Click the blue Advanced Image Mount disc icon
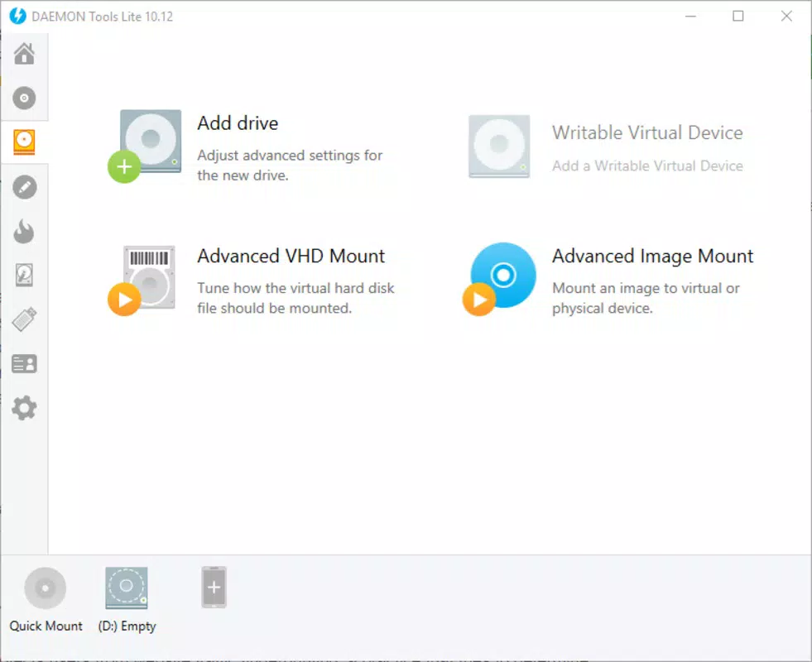This screenshot has width=812, height=662. (499, 279)
